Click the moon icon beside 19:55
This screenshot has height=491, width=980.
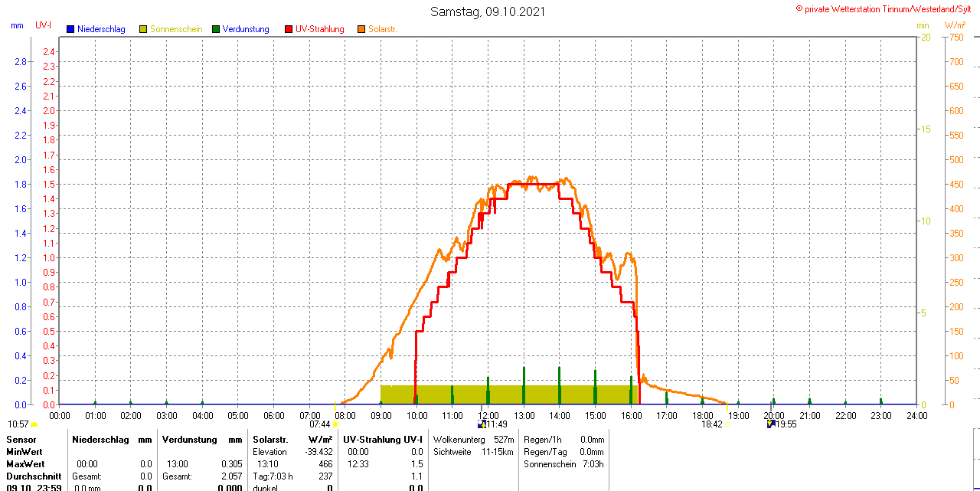769,424
